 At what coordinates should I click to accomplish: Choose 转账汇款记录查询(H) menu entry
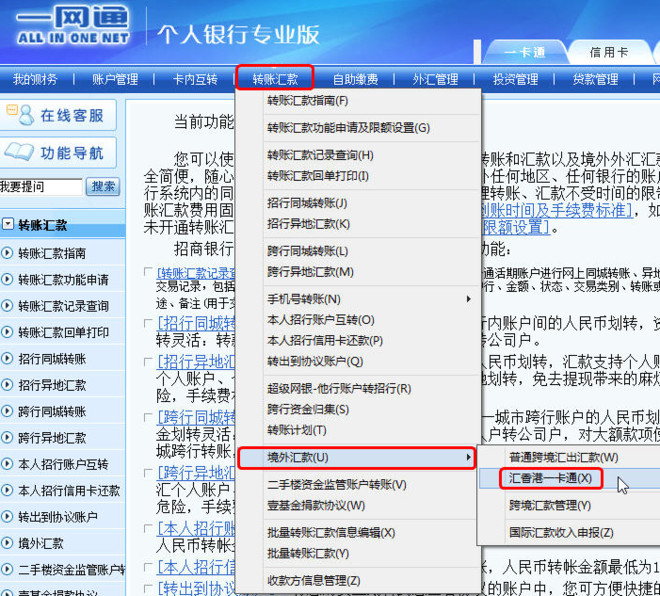coord(320,155)
